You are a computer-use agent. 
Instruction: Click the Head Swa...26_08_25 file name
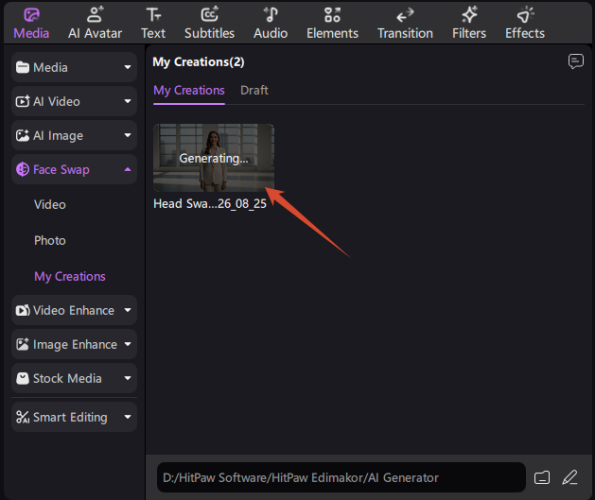210,204
